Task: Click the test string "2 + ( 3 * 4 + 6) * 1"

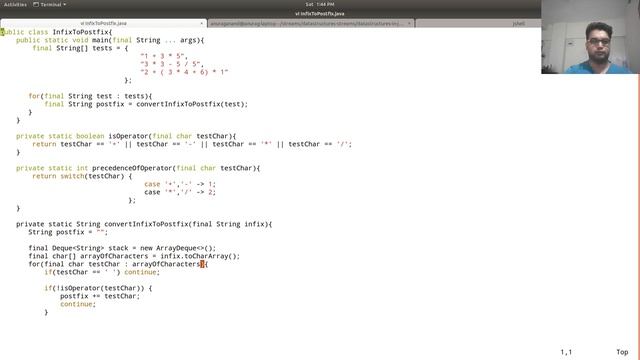Action: [x=184, y=72]
